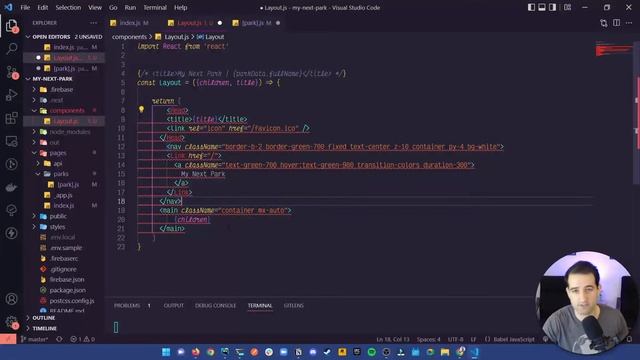Switch to the Debug Console tab

click(x=215, y=305)
